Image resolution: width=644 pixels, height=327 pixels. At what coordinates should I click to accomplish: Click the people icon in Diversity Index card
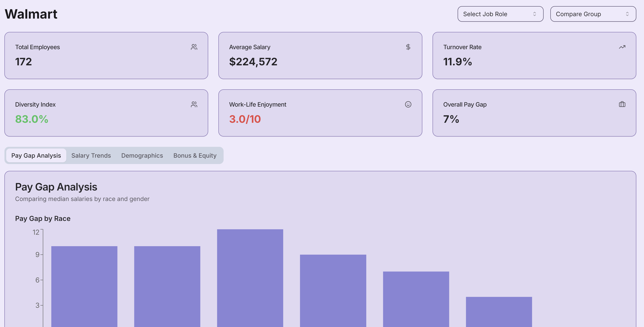(x=194, y=104)
